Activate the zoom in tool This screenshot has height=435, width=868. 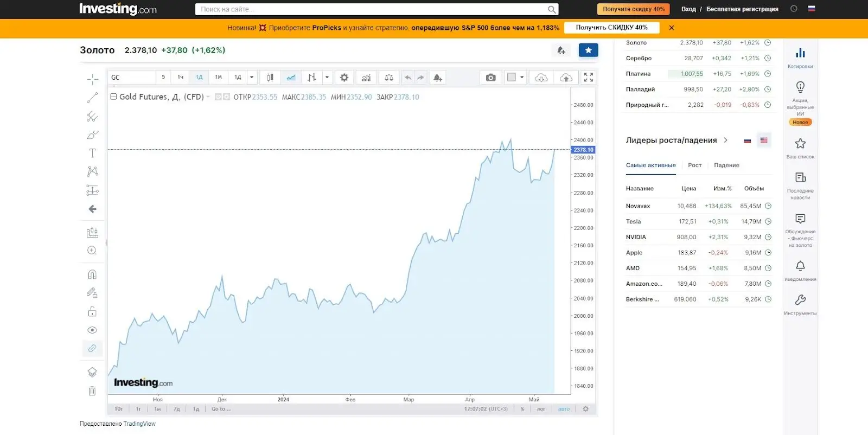92,250
